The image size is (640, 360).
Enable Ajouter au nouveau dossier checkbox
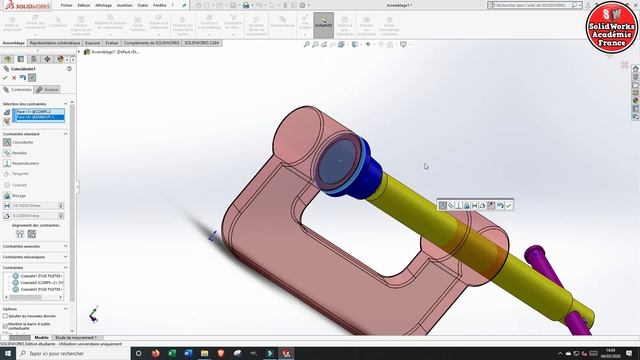tap(5, 316)
